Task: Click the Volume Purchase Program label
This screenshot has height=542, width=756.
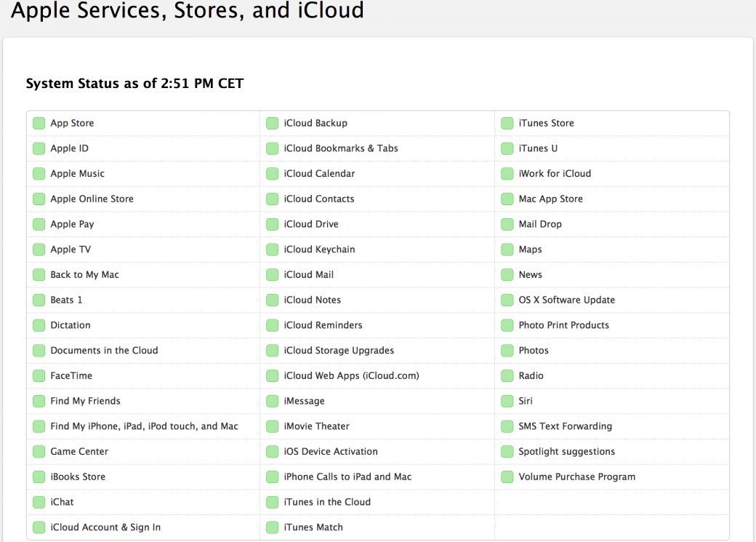Action: [576, 477]
